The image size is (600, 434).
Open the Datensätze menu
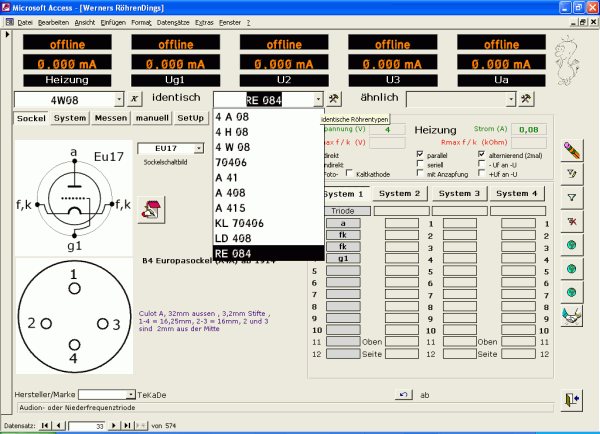coord(173,23)
